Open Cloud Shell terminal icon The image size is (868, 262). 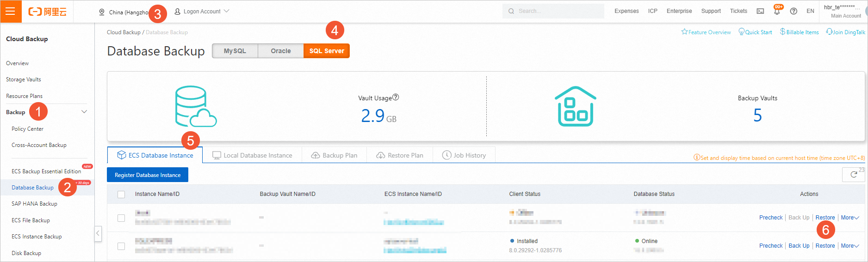(760, 11)
